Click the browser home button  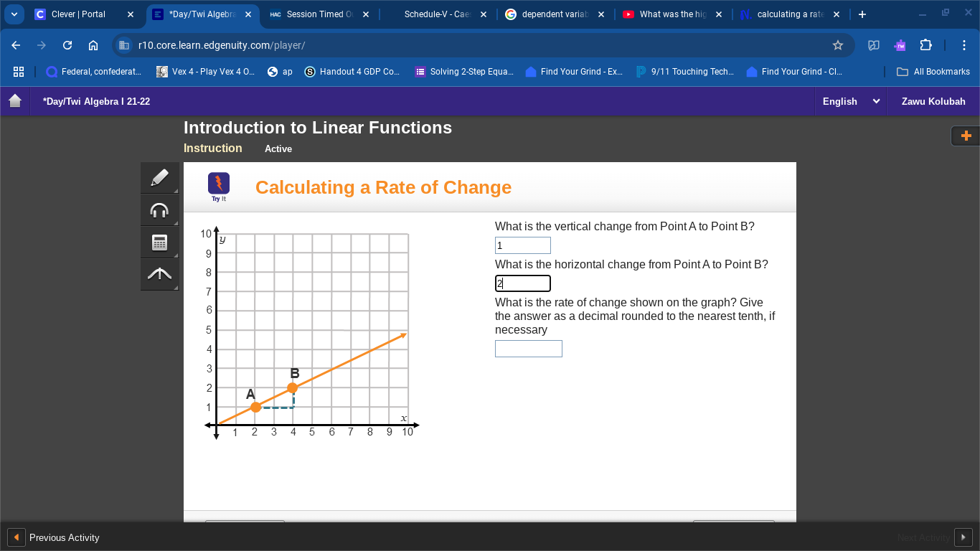click(93, 44)
